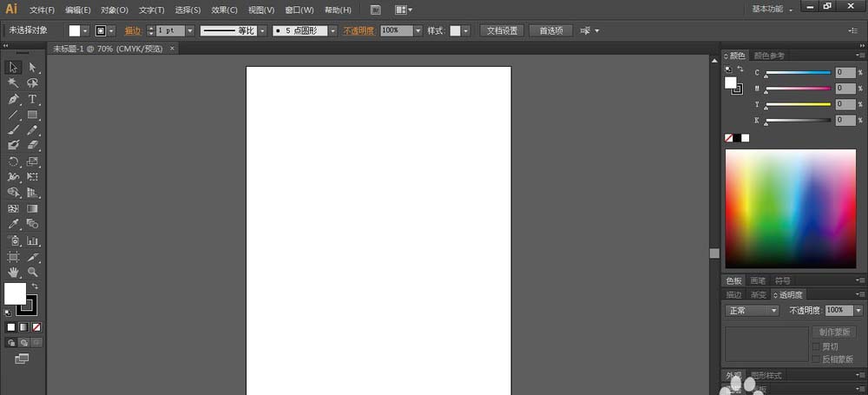
Task: Click the 首选项 button
Action: (x=550, y=30)
